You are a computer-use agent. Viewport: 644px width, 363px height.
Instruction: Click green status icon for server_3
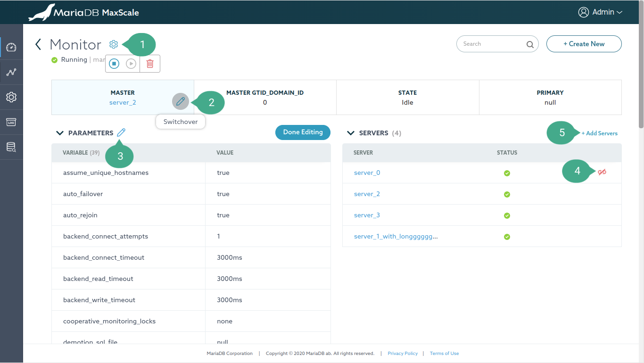tap(507, 215)
